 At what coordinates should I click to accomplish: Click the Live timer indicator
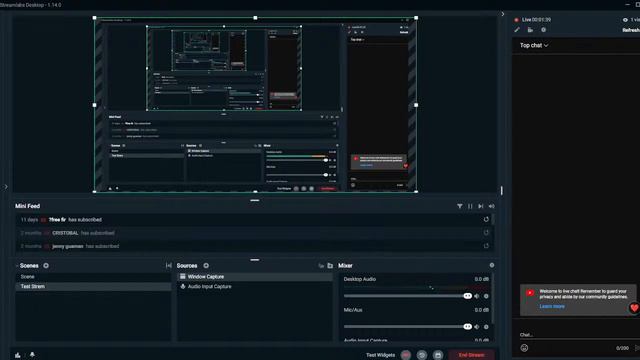click(533, 20)
